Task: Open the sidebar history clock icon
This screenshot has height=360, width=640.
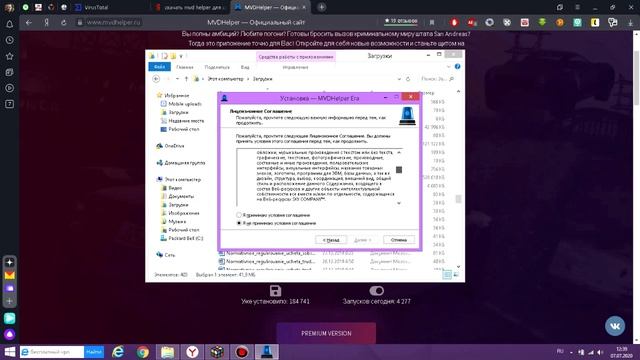Action: click(x=9, y=40)
